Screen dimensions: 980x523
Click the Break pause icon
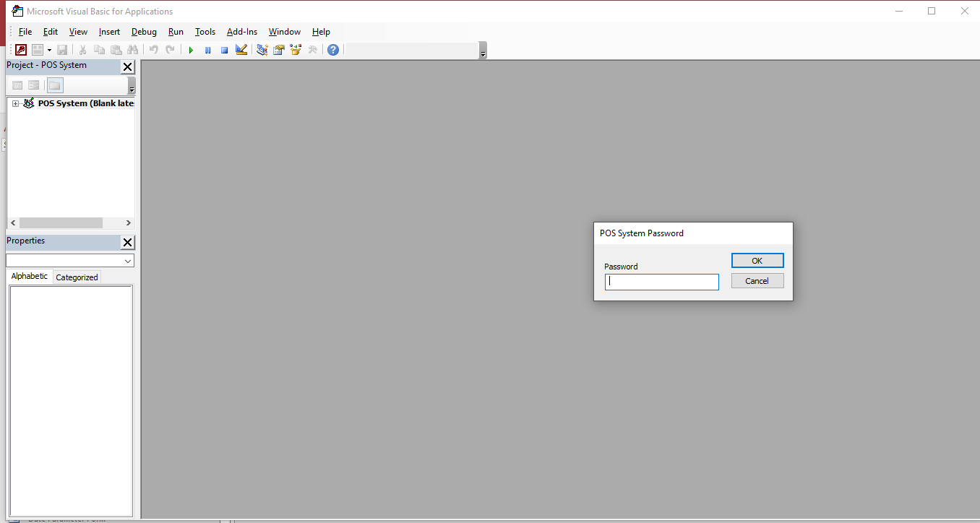pos(207,50)
